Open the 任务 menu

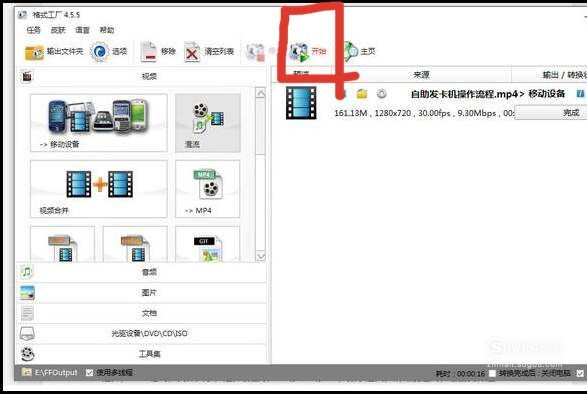point(33,30)
